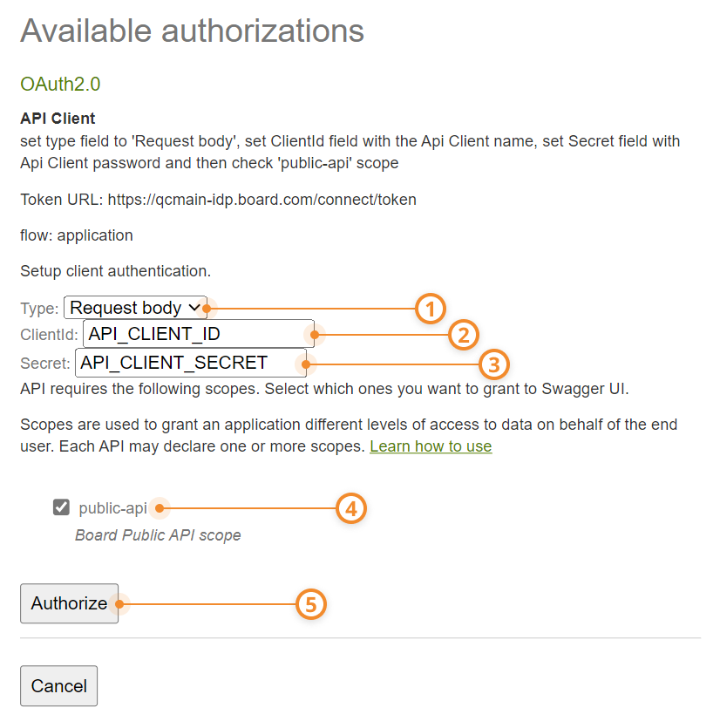Screen dimensions: 720x728
Task: Click into the ClientId input field
Action: (x=198, y=334)
